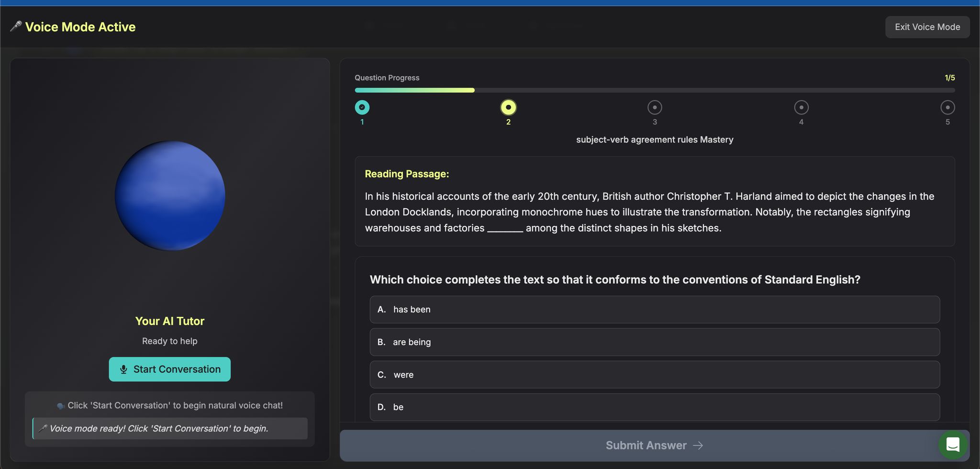The width and height of the screenshot is (980, 469).
Task: Go to question 4 step marker
Action: pos(801,108)
